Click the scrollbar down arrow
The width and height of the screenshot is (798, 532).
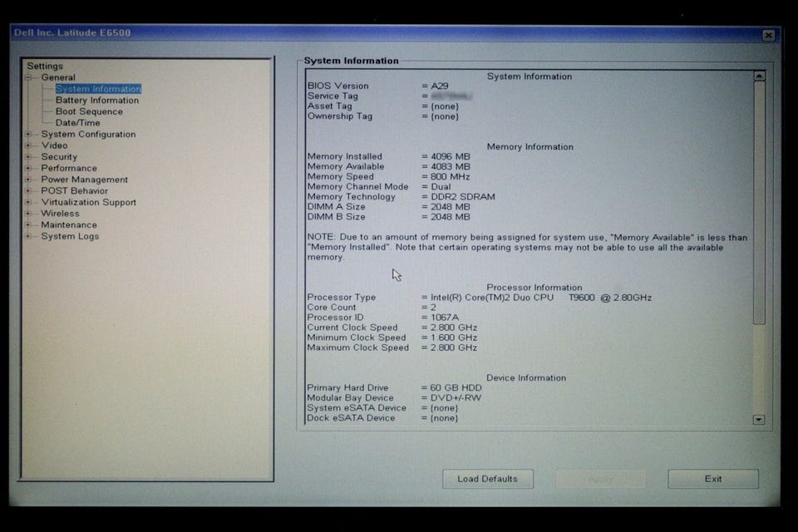759,420
